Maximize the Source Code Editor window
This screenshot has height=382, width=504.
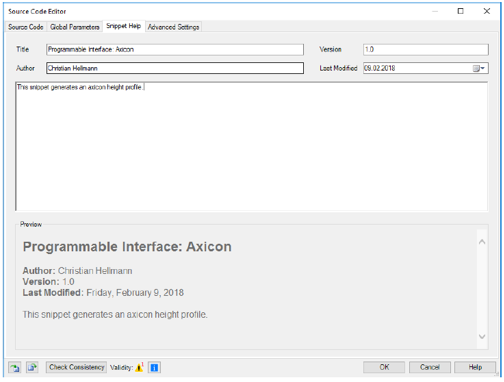460,11
